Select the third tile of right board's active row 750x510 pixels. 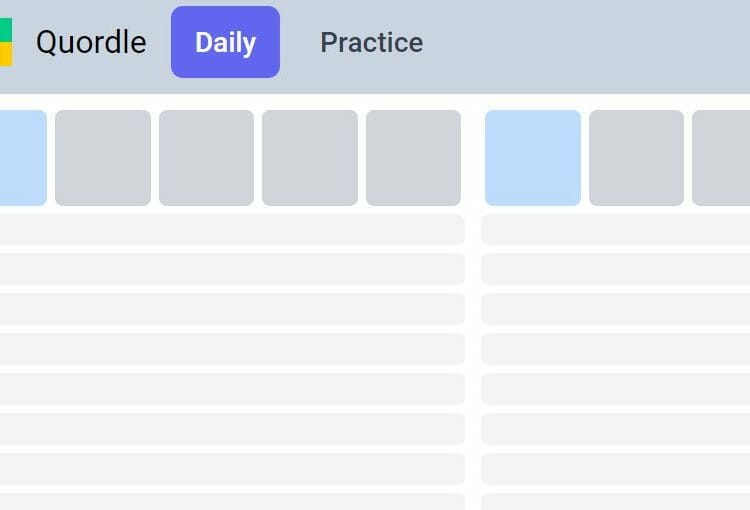coord(721,158)
